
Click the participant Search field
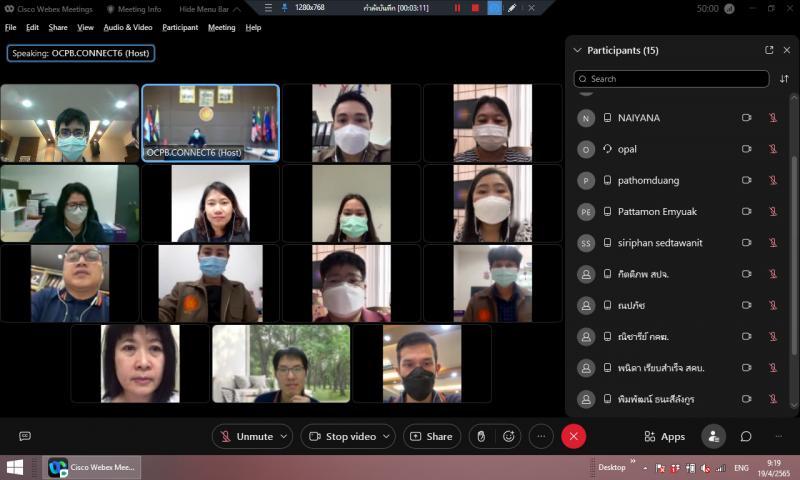tap(672, 79)
